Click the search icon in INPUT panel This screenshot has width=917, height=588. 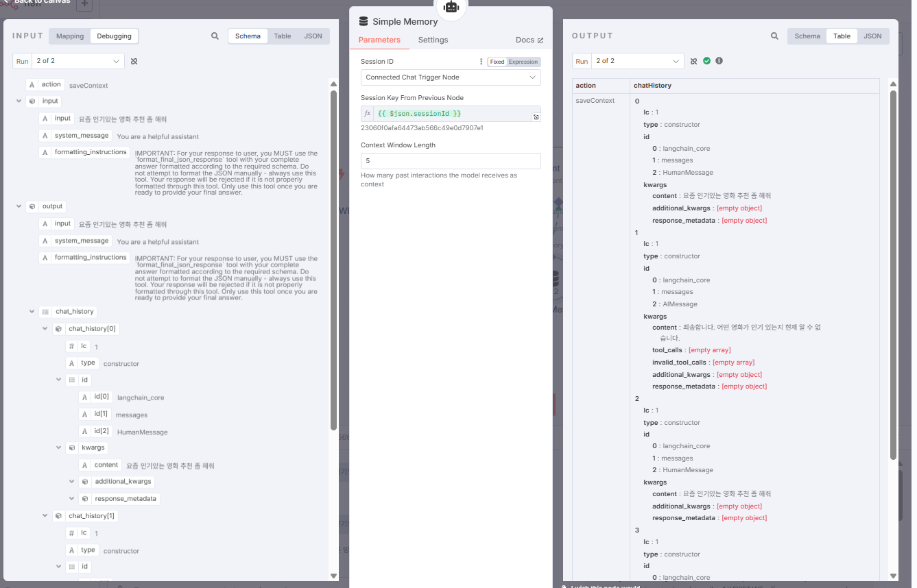pos(215,36)
